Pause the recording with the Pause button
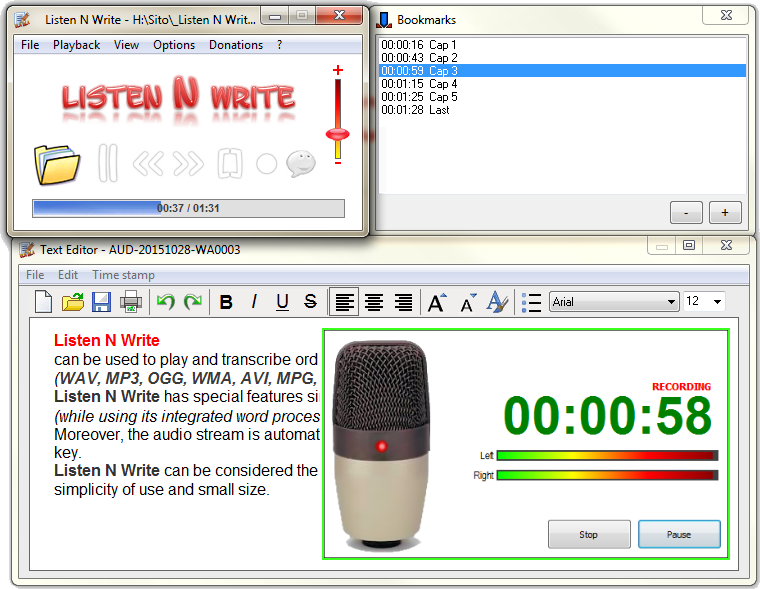The height and width of the screenshot is (589, 760). (x=679, y=534)
